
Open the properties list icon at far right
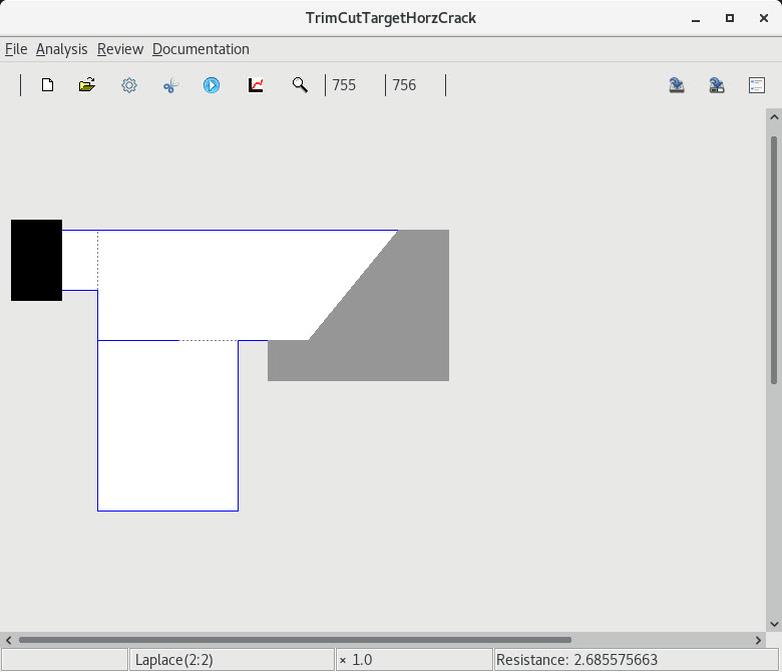click(757, 85)
